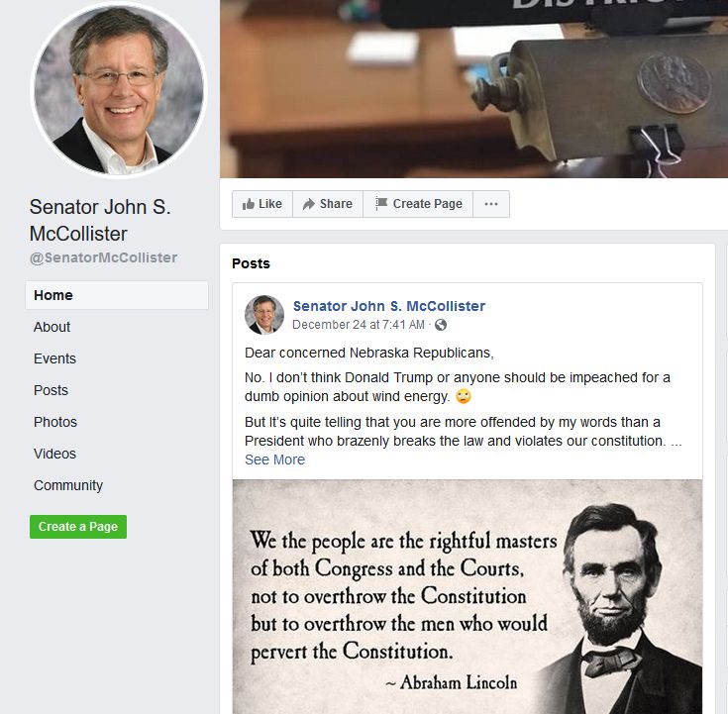Screen dimensions: 728x714
Task: Click the post author's small avatar
Action: (x=264, y=315)
